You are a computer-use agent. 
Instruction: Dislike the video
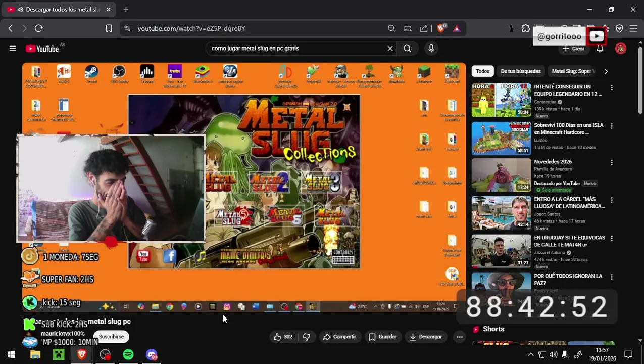tap(306, 337)
